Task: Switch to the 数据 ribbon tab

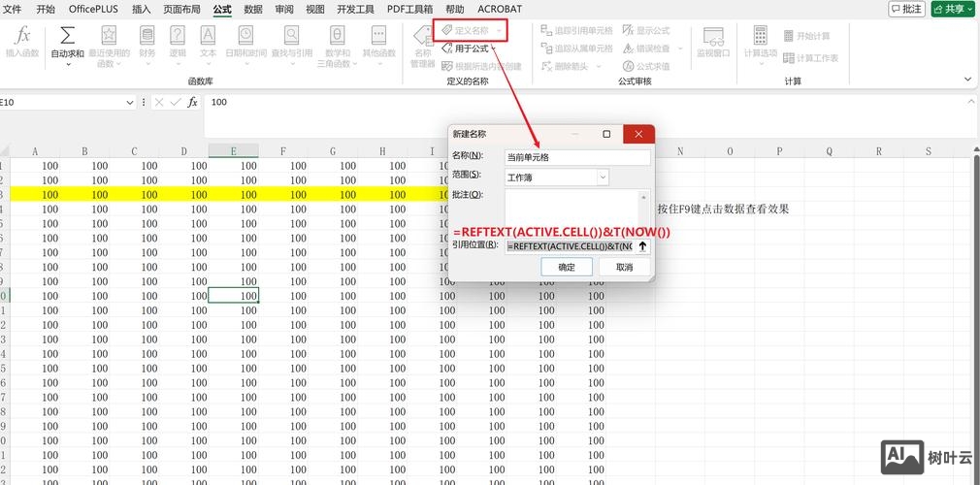Action: (x=253, y=9)
